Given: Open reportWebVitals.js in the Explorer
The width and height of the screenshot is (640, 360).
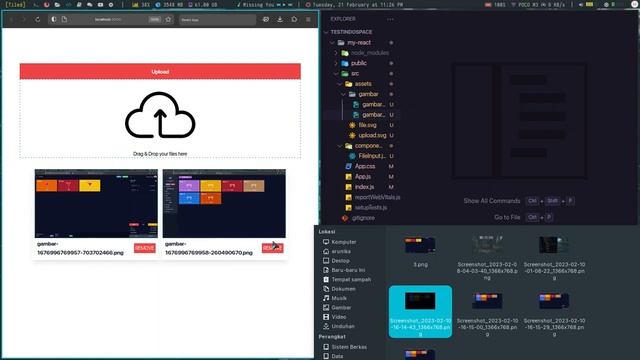Looking at the screenshot, I should [377, 197].
